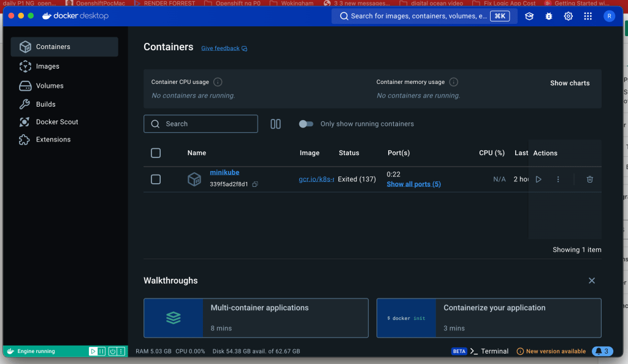Image resolution: width=628 pixels, height=364 pixels.
Task: Open Multi-container applications walkthrough
Action: tap(256, 318)
